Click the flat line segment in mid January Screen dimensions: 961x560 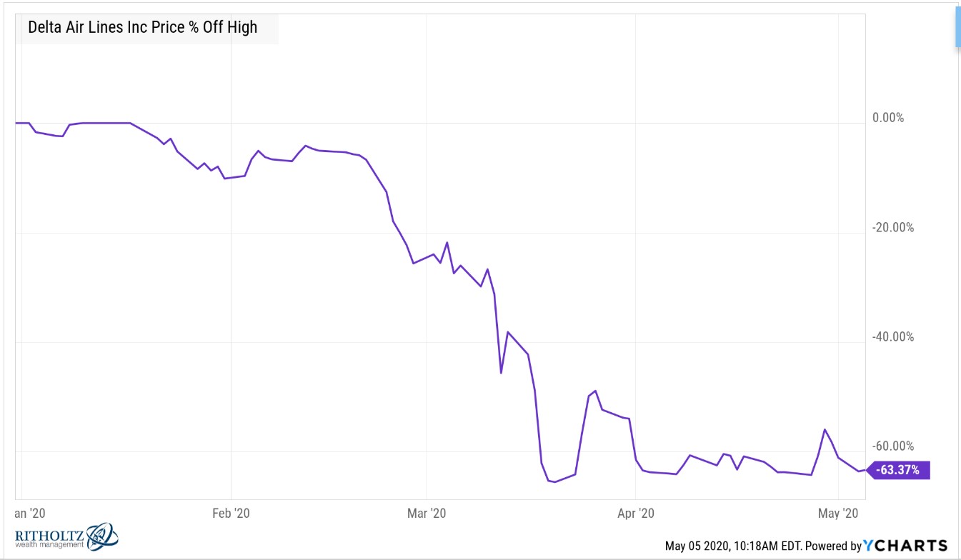[x=106, y=123]
